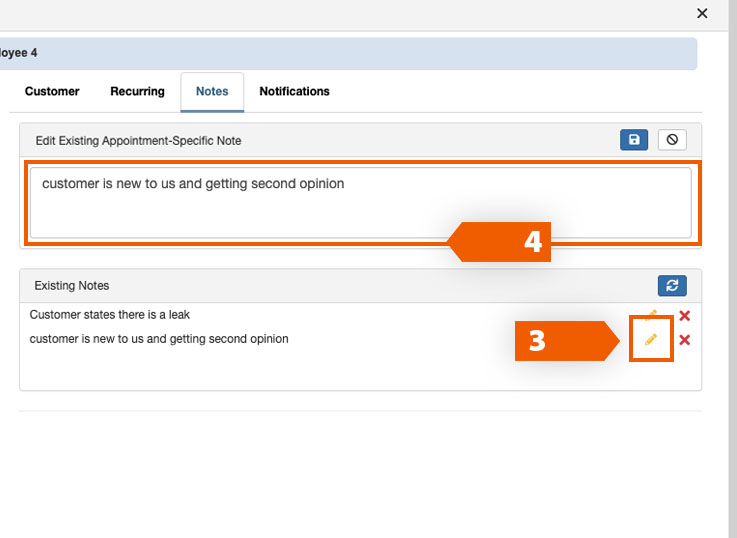The width and height of the screenshot is (737, 538).
Task: Open the Recurring tab
Action: (x=137, y=91)
